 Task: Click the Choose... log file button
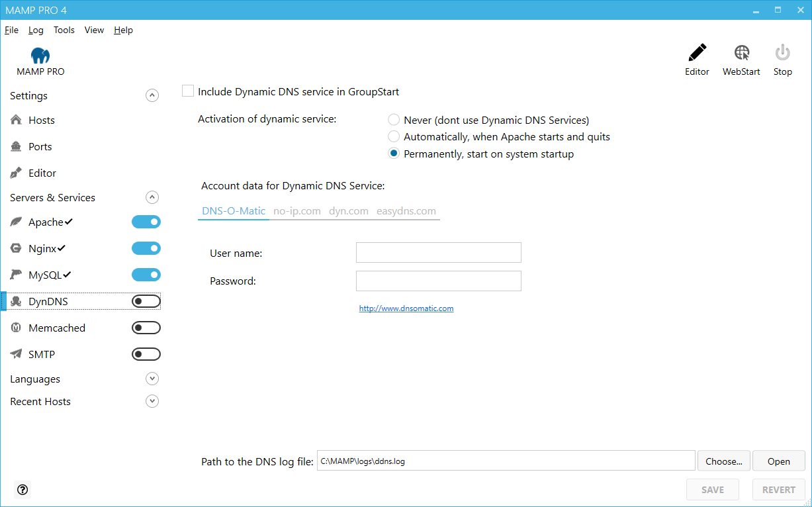click(x=724, y=461)
